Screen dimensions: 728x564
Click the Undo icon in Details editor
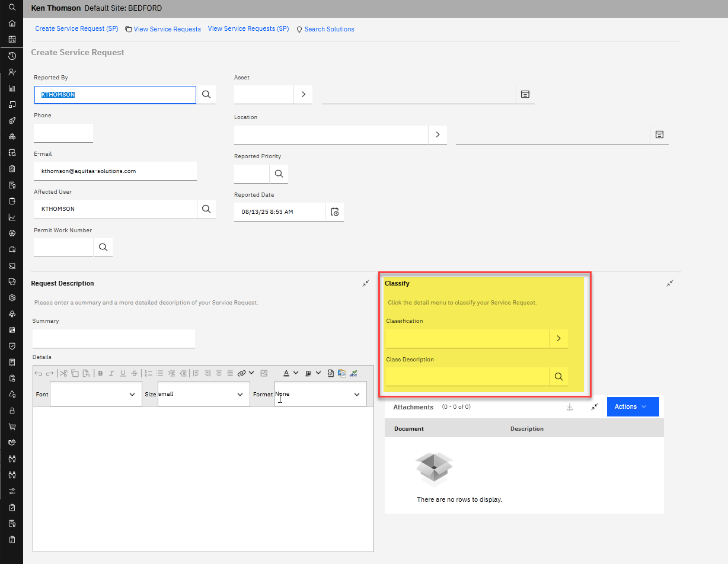click(39, 373)
